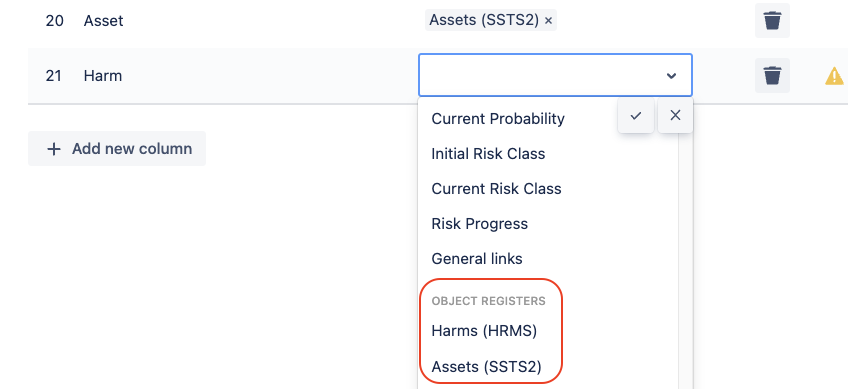Screen dimensions: 862x389
Task: Select Current Risk Class option
Action: click(x=496, y=189)
